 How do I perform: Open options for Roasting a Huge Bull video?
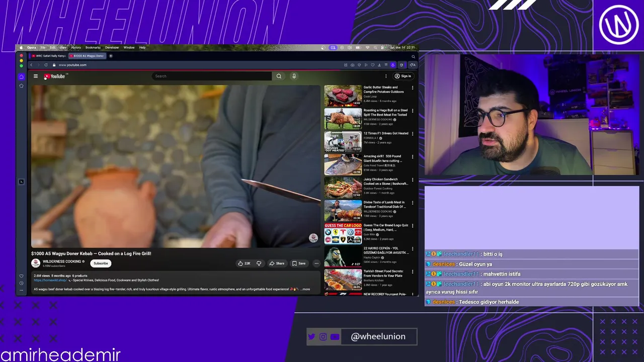[413, 111]
